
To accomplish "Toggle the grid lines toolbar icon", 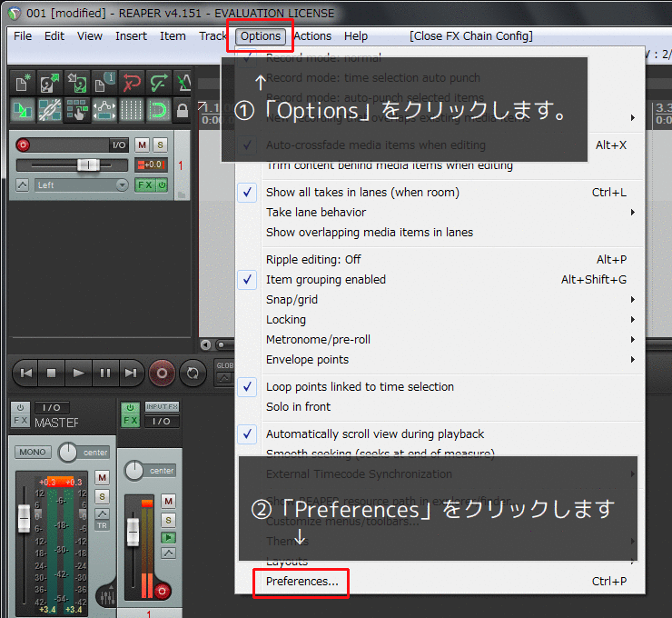I will pyautogui.click(x=131, y=111).
